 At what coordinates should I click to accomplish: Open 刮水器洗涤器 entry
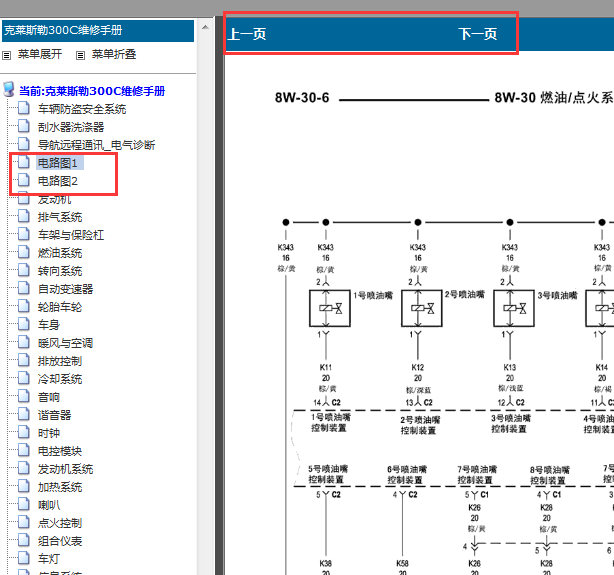point(71,127)
